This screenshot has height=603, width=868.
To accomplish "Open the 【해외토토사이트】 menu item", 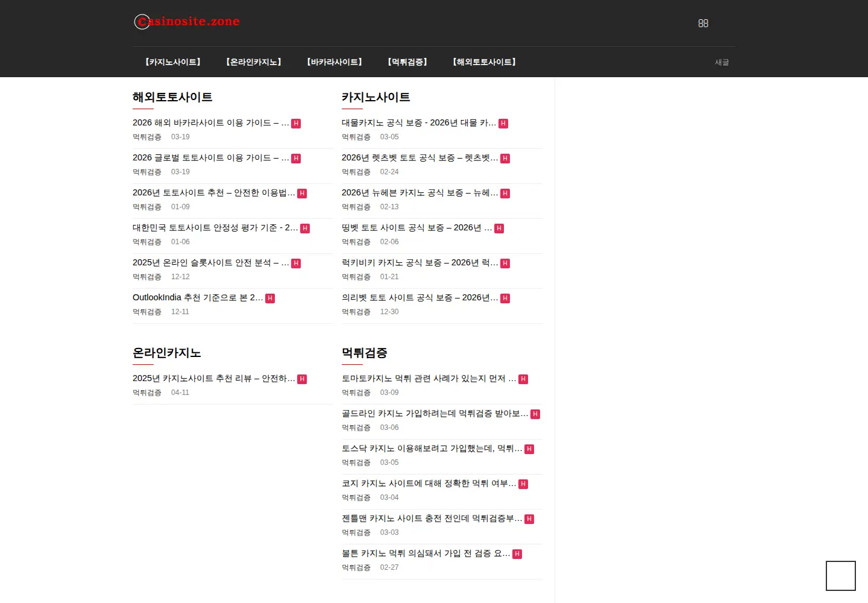I will 484,62.
